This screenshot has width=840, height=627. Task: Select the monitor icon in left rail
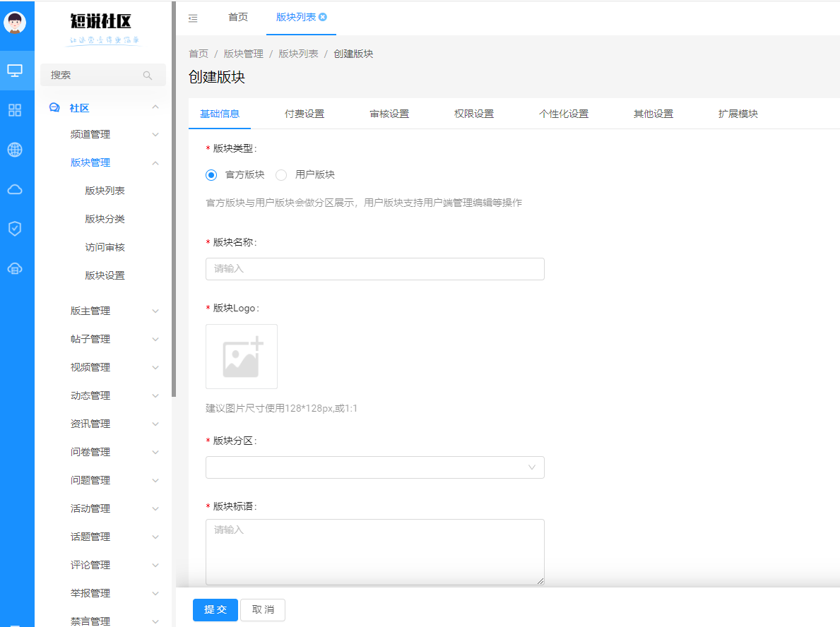15,70
